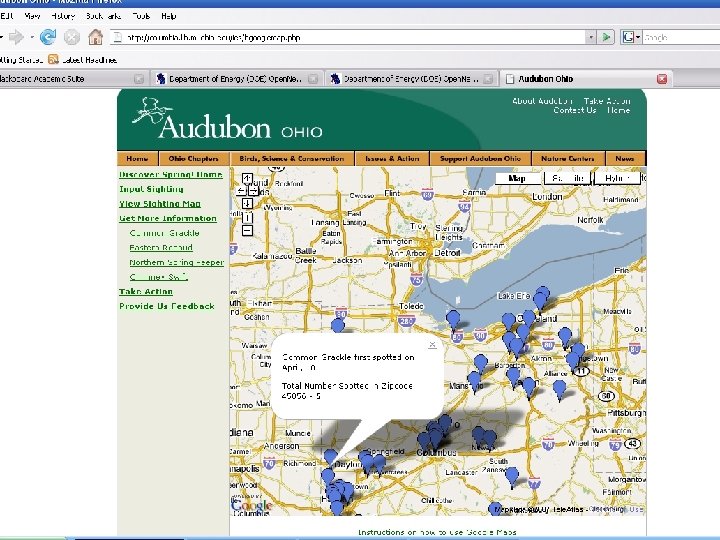
Task: Click the Contact Us header link
Action: 574,110
